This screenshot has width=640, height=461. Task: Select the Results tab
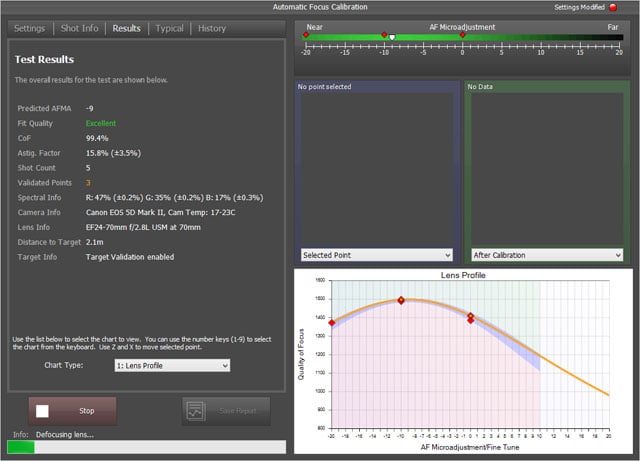[127, 28]
